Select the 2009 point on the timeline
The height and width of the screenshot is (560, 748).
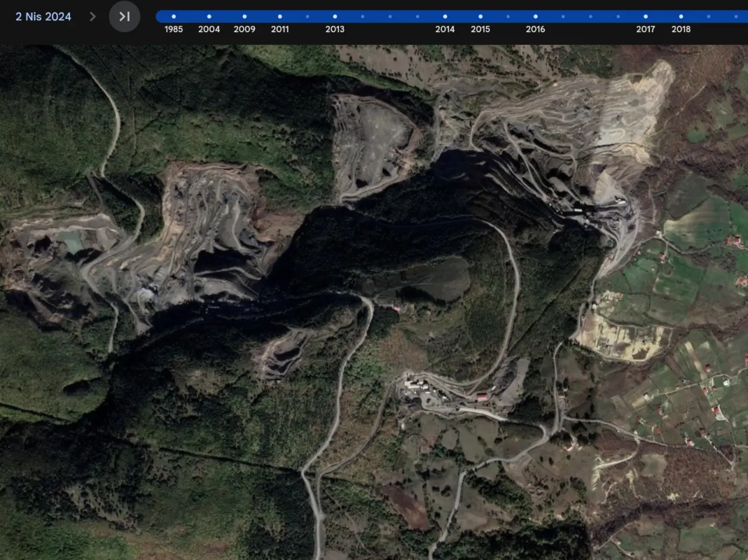(x=244, y=16)
